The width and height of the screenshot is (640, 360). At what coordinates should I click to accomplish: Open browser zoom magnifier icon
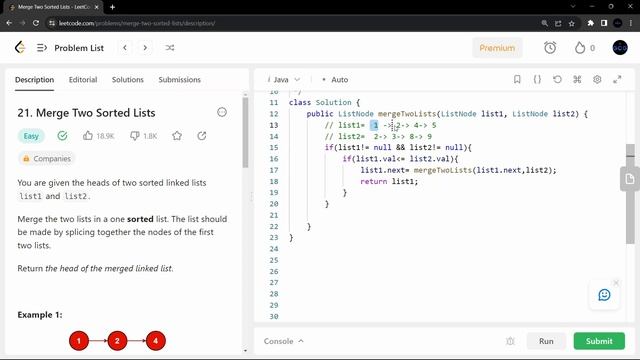pyautogui.click(x=544, y=23)
